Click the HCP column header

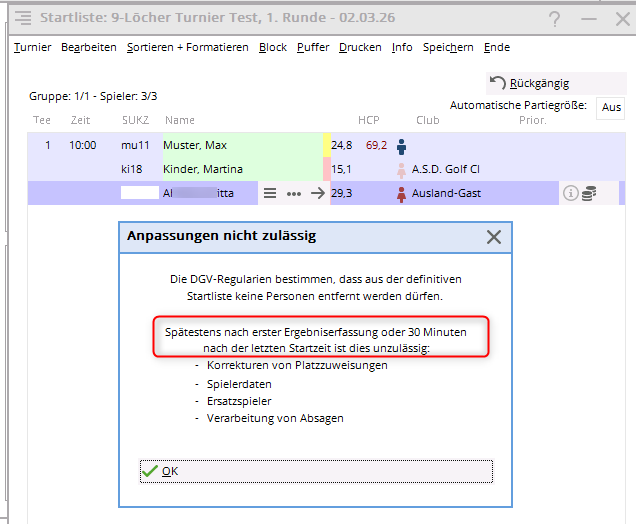[x=368, y=120]
